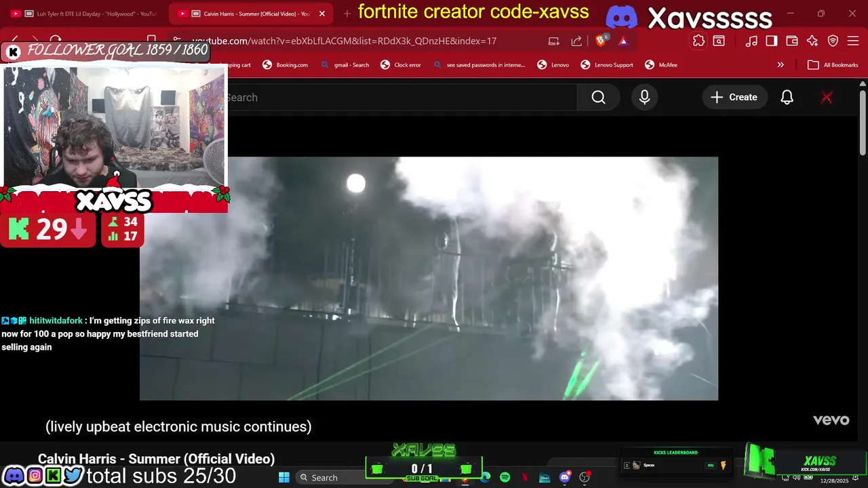
Task: Open the Leo AI sparkle icon
Action: point(812,41)
